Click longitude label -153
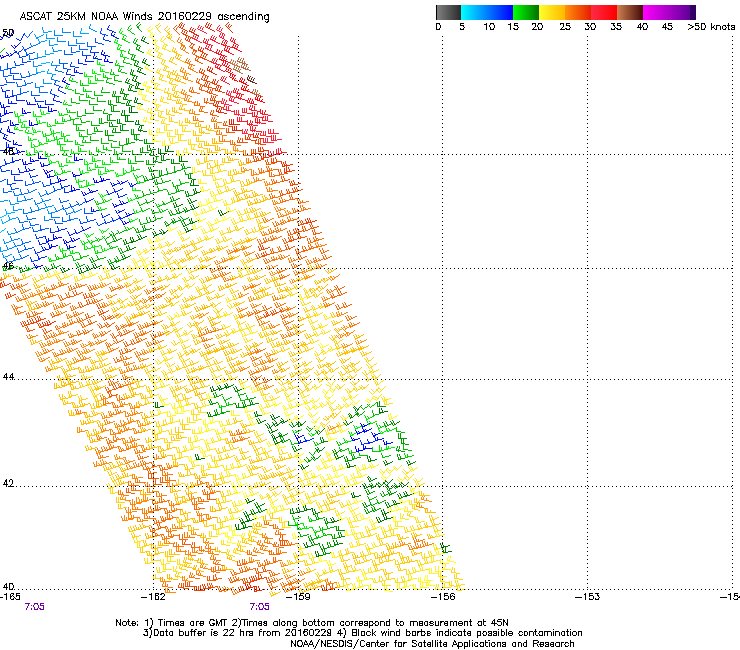This screenshot has width=740, height=650. click(x=588, y=597)
